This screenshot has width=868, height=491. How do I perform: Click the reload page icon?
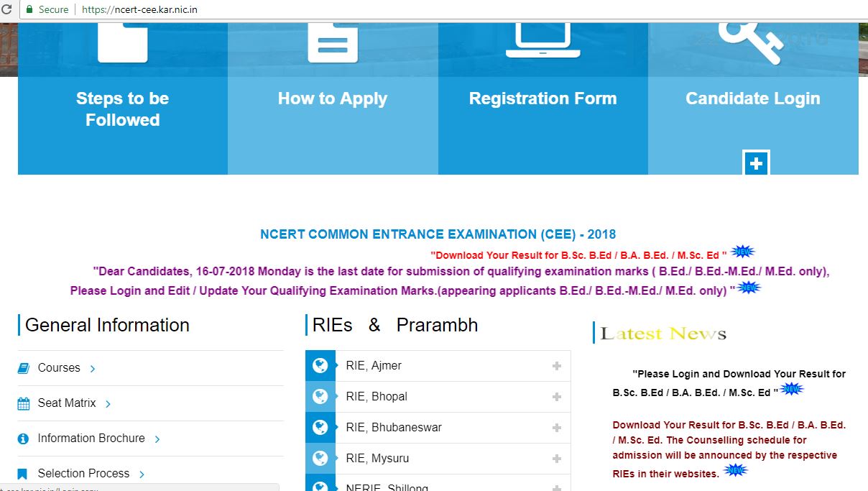pos(8,9)
